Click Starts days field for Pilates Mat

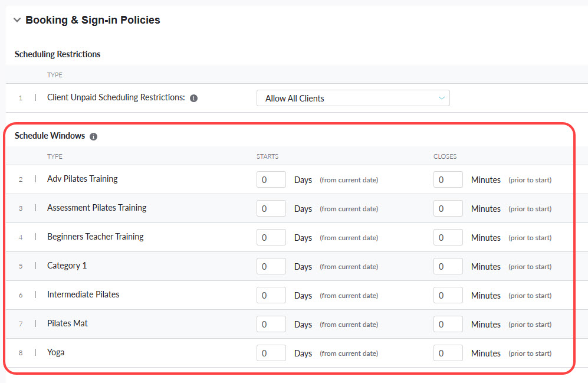tap(271, 324)
